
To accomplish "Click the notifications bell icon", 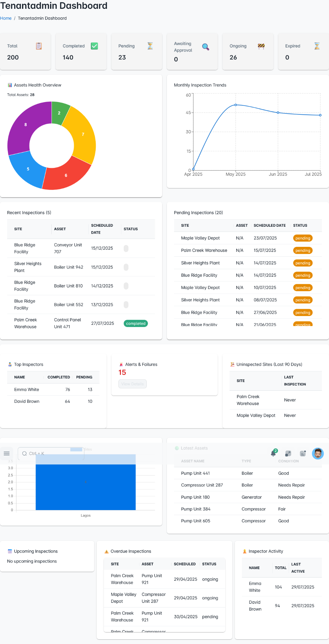I will click(273, 453).
